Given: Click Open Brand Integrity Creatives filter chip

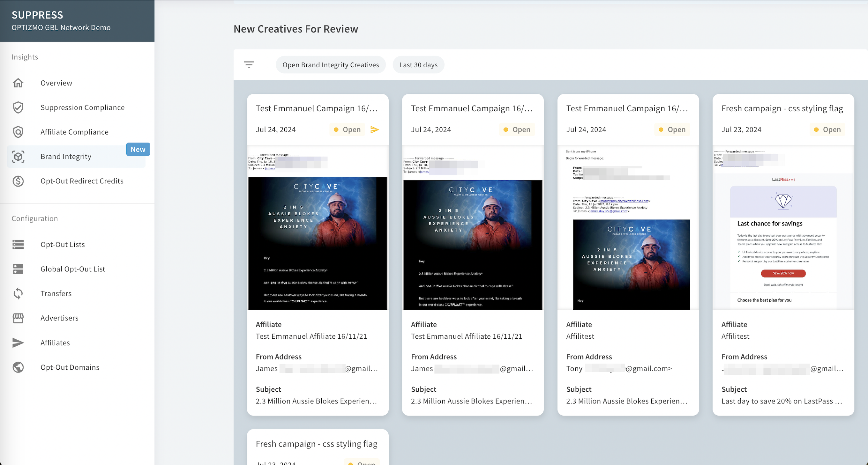Looking at the screenshot, I should point(331,65).
